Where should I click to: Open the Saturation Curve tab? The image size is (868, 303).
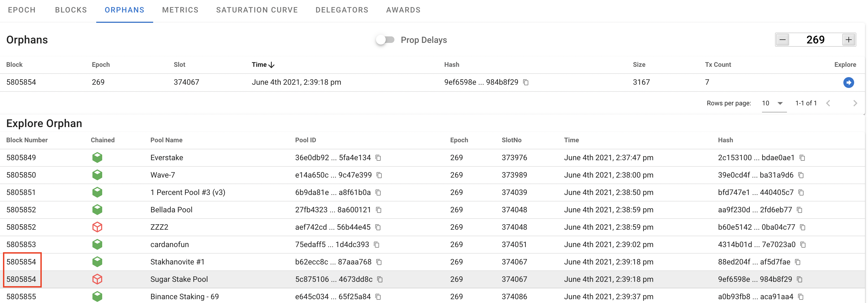pyautogui.click(x=257, y=10)
